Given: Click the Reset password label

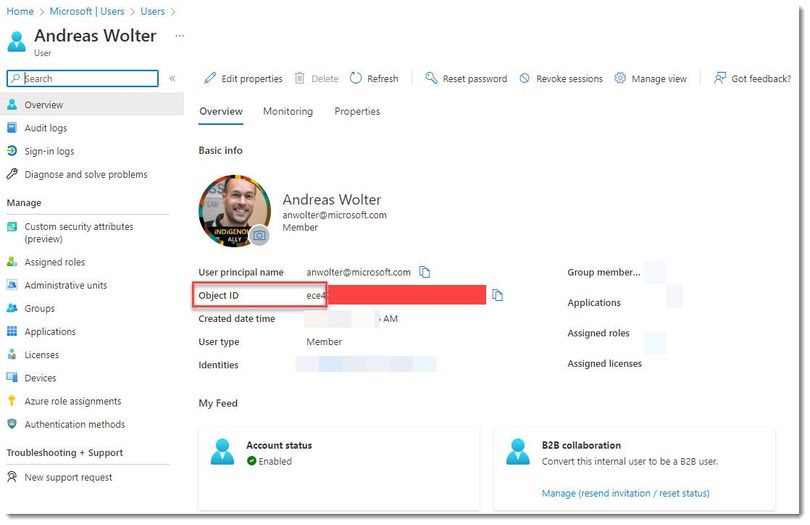Looking at the screenshot, I should (x=475, y=79).
